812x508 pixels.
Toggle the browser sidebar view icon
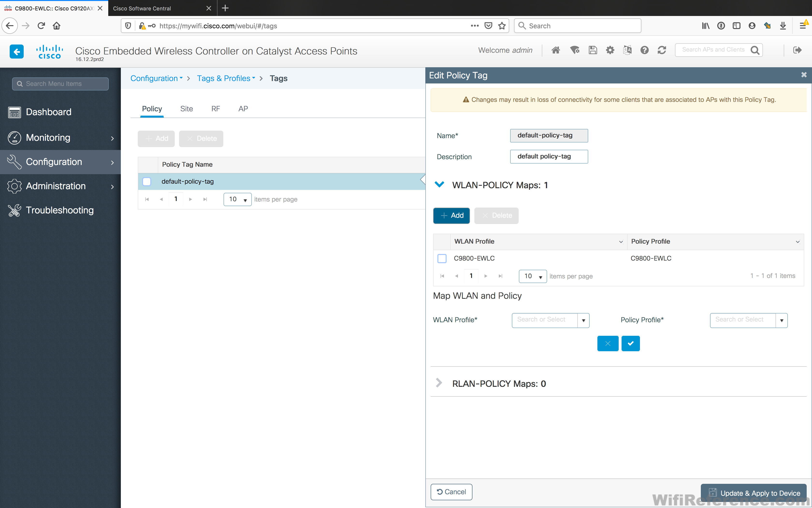[737, 26]
